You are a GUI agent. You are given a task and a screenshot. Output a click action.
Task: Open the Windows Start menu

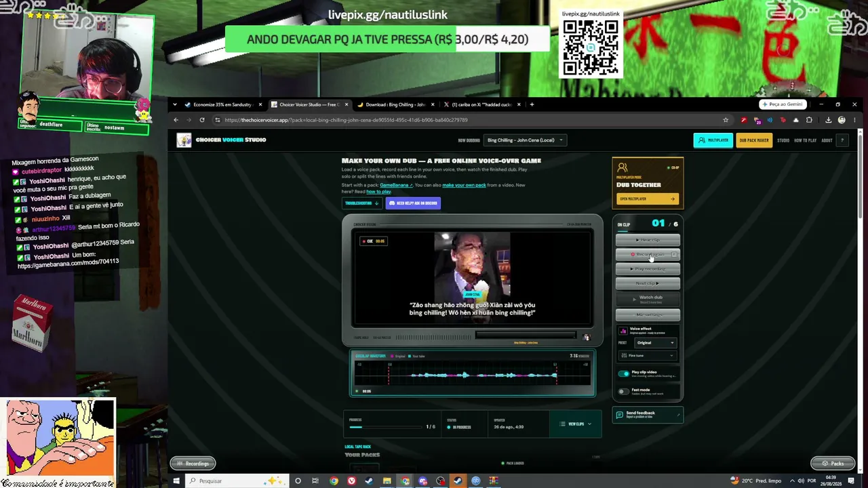pos(176,481)
